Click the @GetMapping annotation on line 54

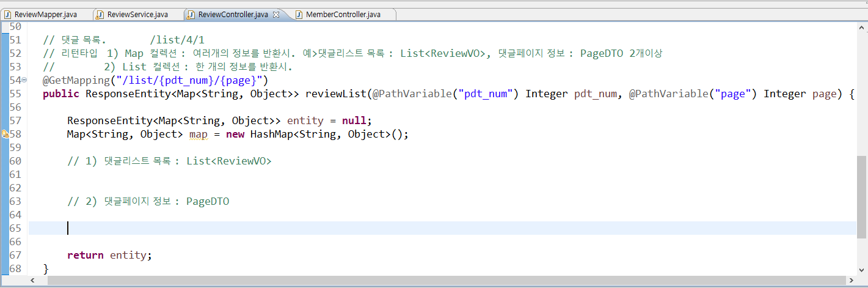coord(76,80)
